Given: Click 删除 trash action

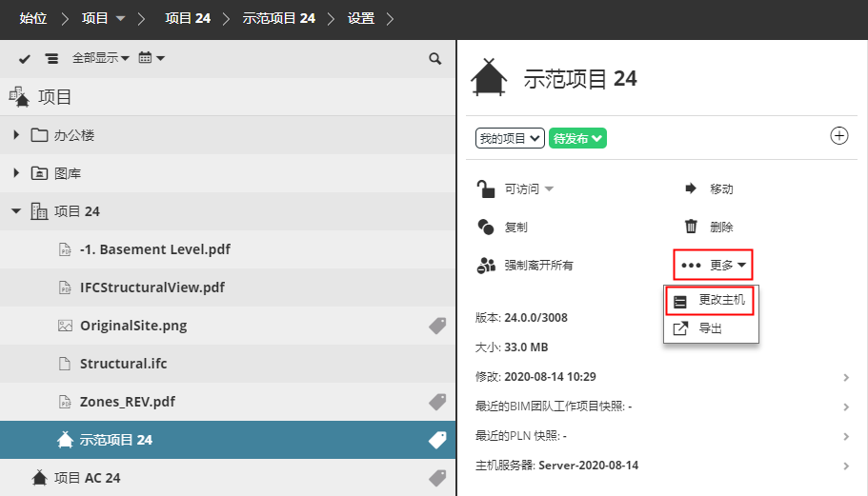Looking at the screenshot, I should coord(709,227).
